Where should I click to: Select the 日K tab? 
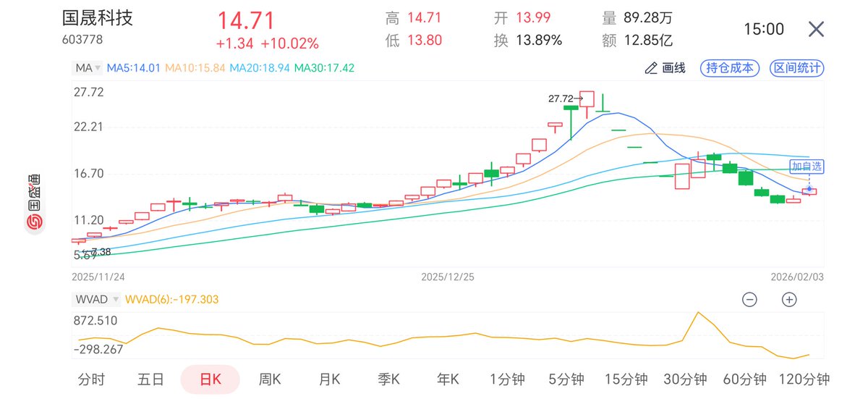pyautogui.click(x=210, y=379)
